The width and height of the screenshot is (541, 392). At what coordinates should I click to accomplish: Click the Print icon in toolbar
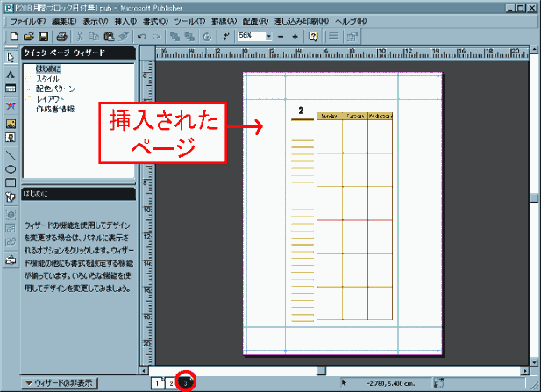[x=62, y=37]
